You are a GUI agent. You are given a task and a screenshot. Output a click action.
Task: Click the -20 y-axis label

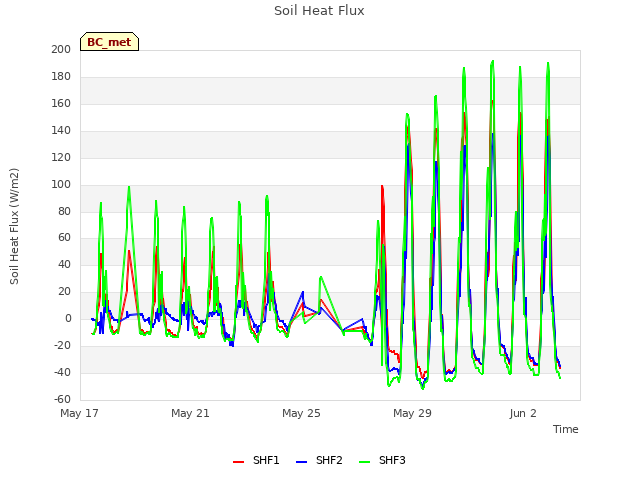[62, 345]
